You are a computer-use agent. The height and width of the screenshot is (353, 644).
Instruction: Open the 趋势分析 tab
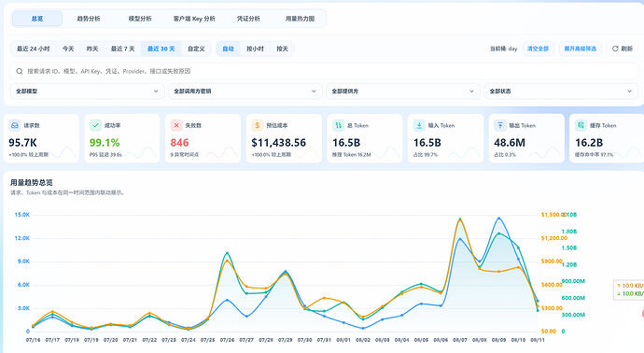89,19
